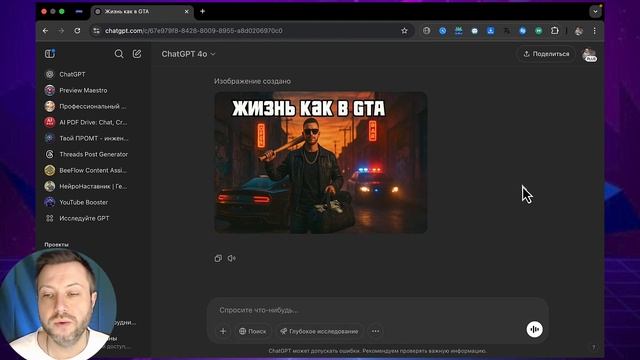Toggle the ChatGPT sidebar panel icon

(x=50, y=54)
